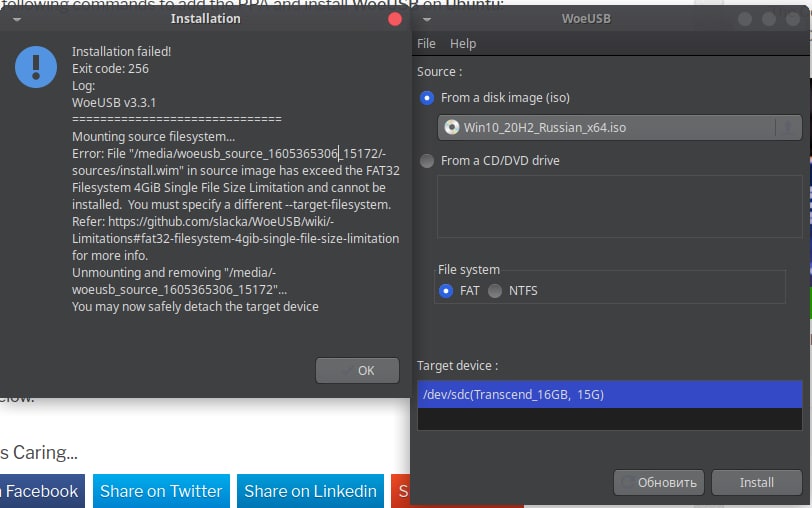The height and width of the screenshot is (508, 812).
Task: Click 'Installation failed!' text
Action: click(x=121, y=51)
